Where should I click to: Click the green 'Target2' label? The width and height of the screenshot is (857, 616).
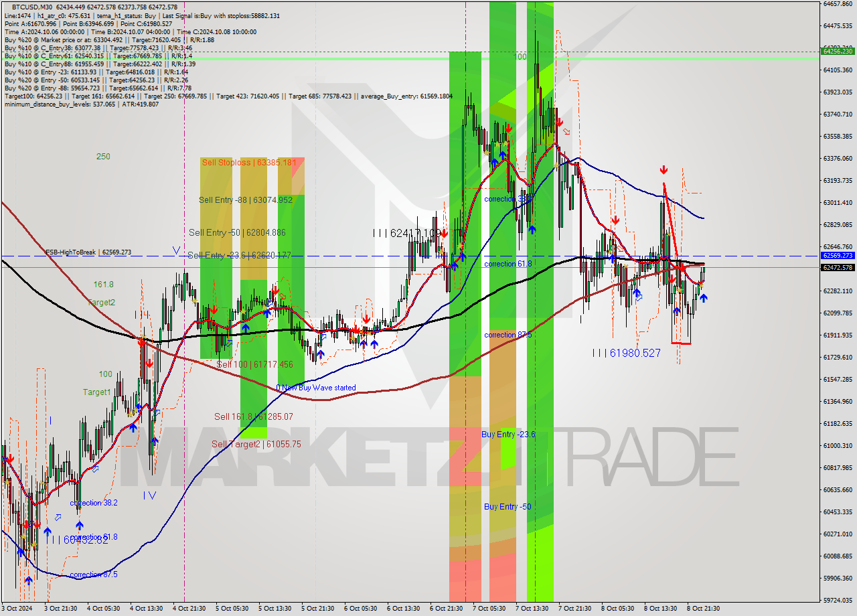coord(101,303)
